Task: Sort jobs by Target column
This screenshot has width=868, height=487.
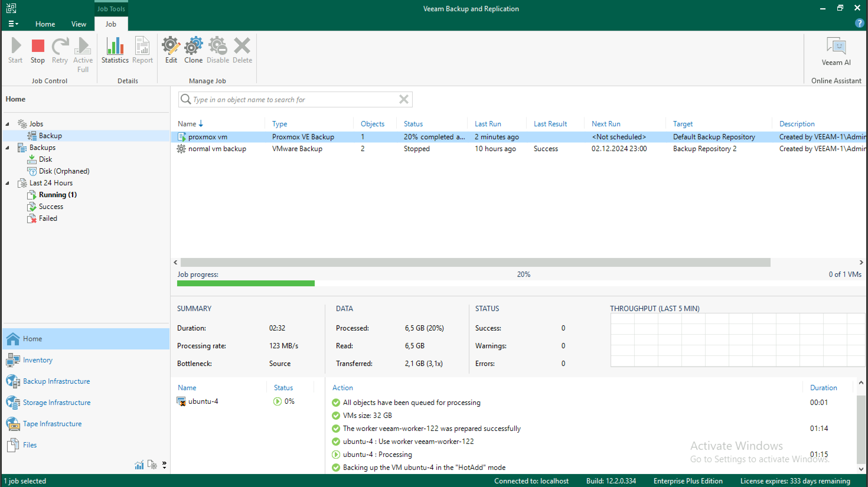Action: point(683,124)
